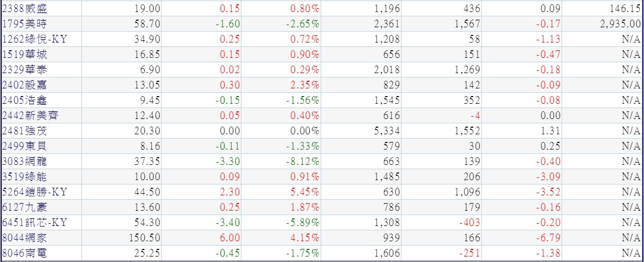This screenshot has width=644, height=262.
Task: Select the price cell 150.50
Action: (144, 238)
